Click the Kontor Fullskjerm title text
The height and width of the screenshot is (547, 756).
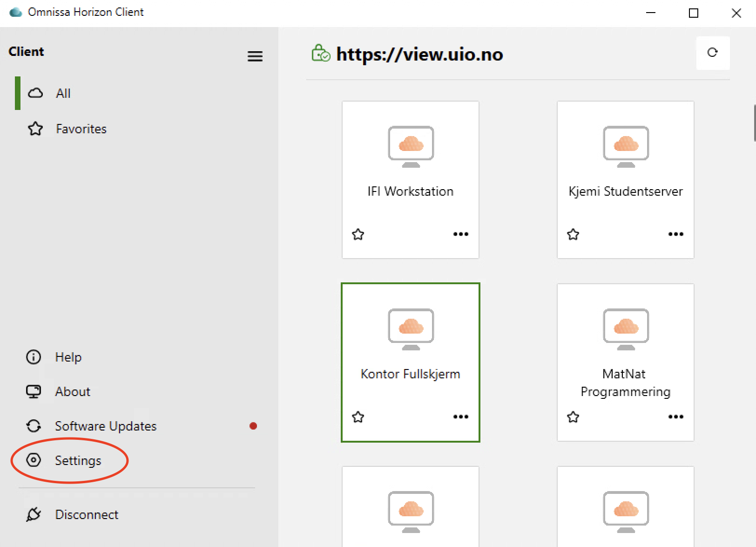pyautogui.click(x=411, y=374)
